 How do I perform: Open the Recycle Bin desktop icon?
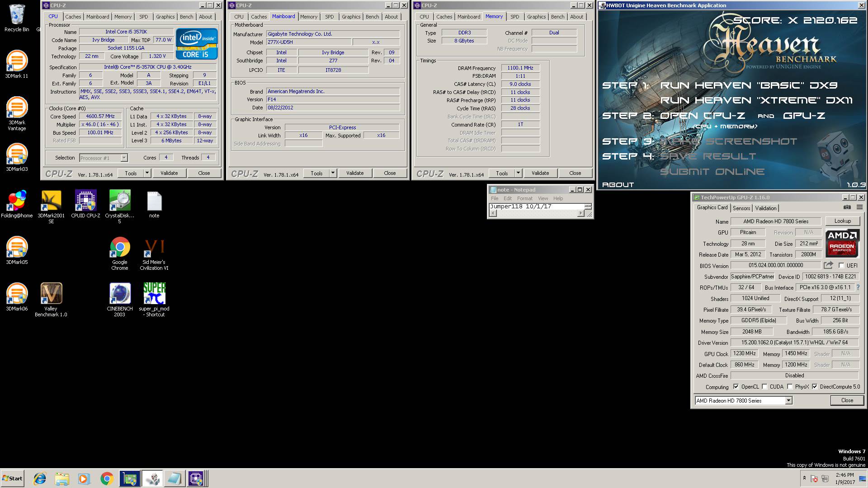pos(17,18)
